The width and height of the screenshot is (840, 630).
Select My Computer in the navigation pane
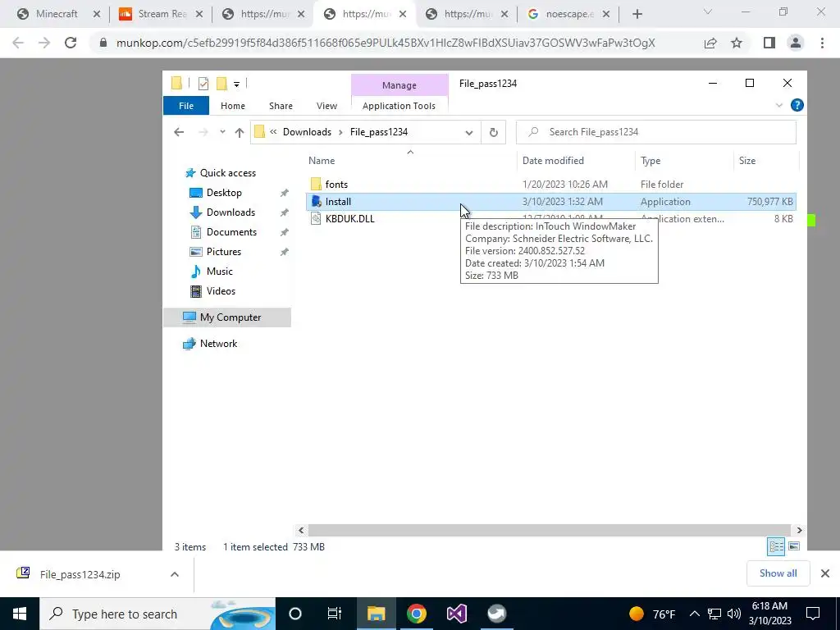[x=227, y=317]
